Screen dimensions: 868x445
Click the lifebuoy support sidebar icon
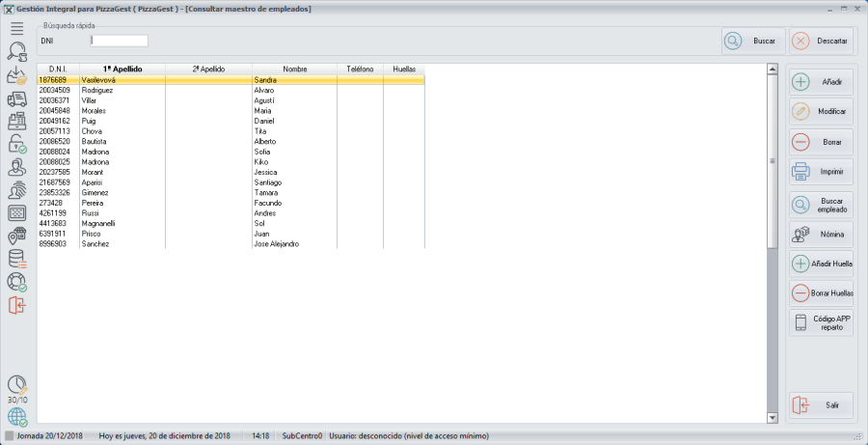pos(16,282)
